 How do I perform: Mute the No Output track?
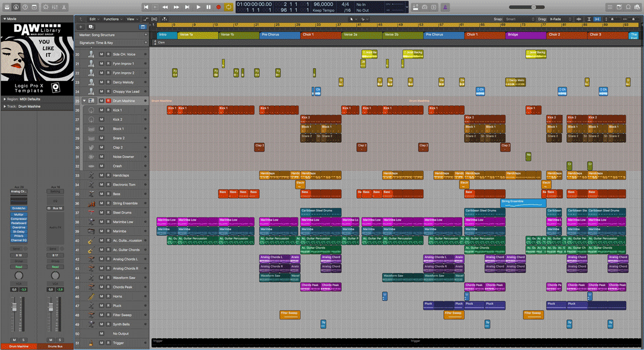[x=101, y=334]
